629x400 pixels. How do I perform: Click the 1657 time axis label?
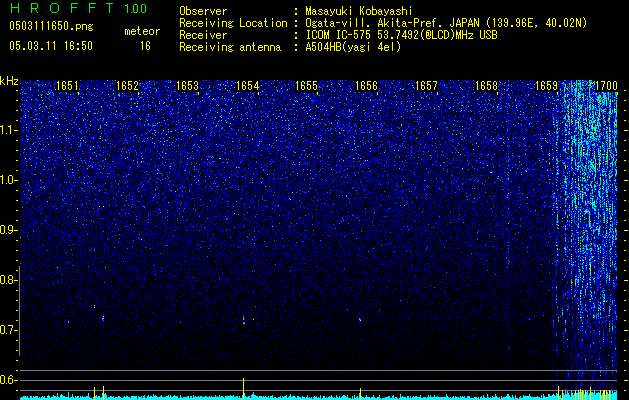coord(426,86)
